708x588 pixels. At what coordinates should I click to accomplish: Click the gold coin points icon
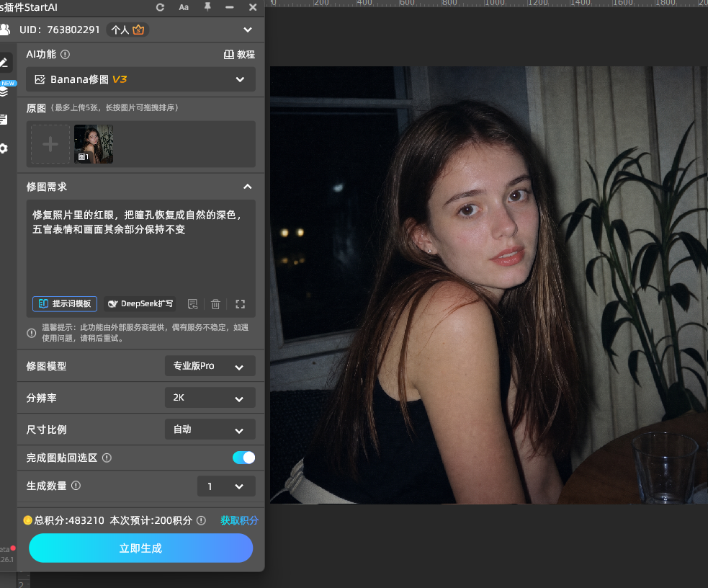coord(28,520)
